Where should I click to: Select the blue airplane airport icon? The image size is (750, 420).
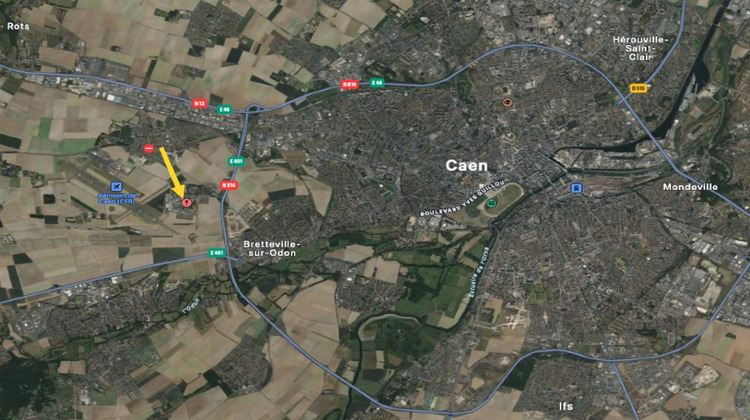(x=116, y=187)
